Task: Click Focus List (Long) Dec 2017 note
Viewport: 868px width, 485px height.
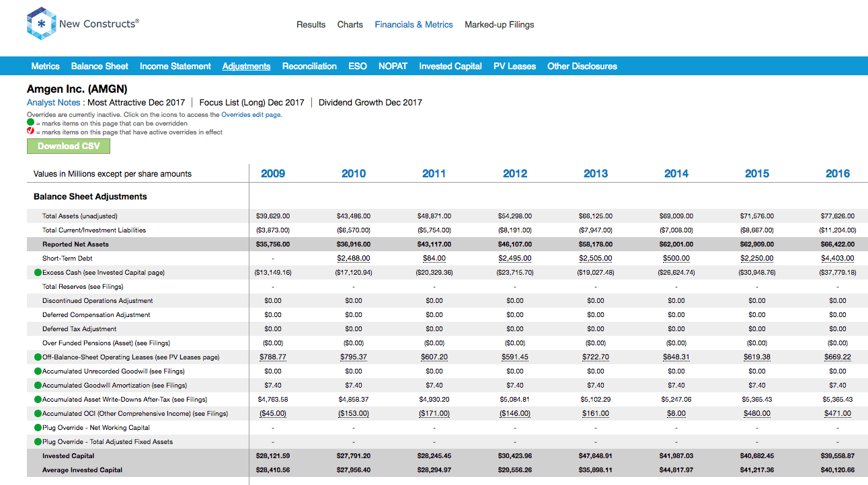Action: (x=252, y=103)
